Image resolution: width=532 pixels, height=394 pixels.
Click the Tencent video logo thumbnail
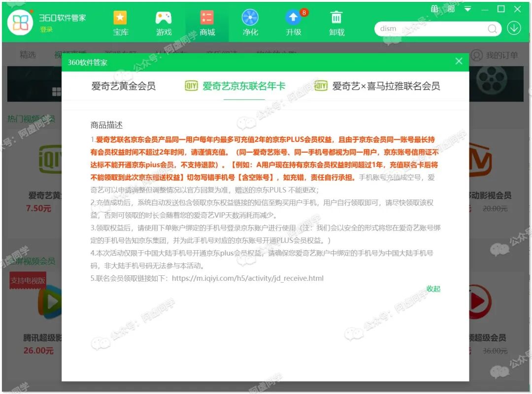pyautogui.click(x=50, y=302)
